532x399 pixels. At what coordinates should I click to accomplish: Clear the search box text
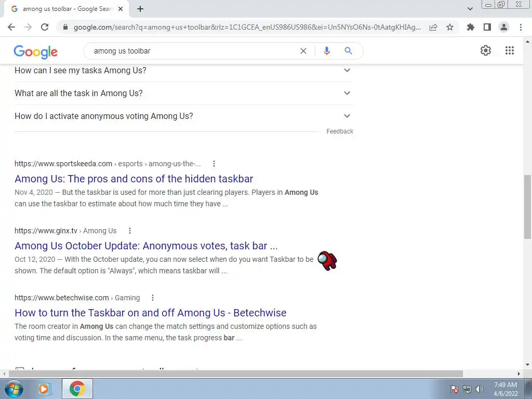pos(303,51)
